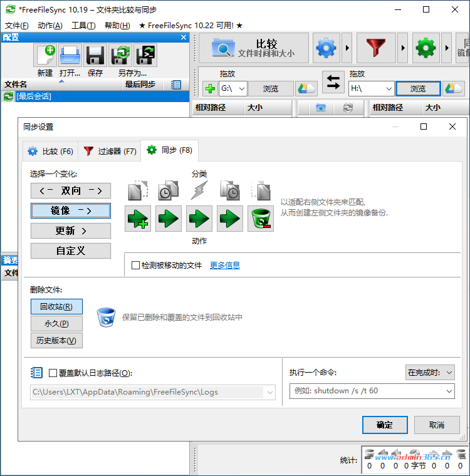Expand the H:\ right folder dropdown
Screen dimensions: 470x476
[x=389, y=89]
